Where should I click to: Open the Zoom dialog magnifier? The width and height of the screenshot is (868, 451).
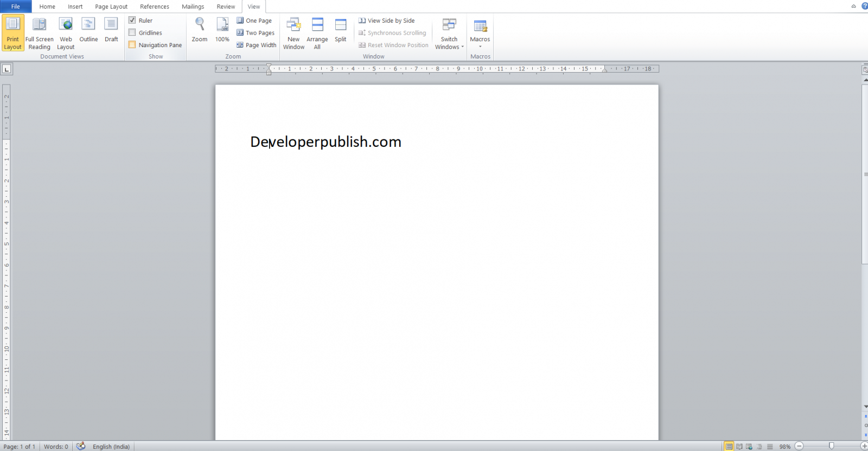pos(200,30)
